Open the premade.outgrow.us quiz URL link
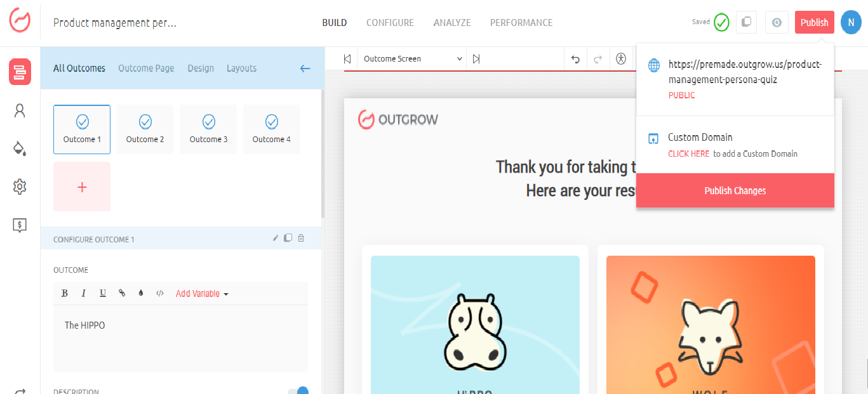 tap(745, 72)
